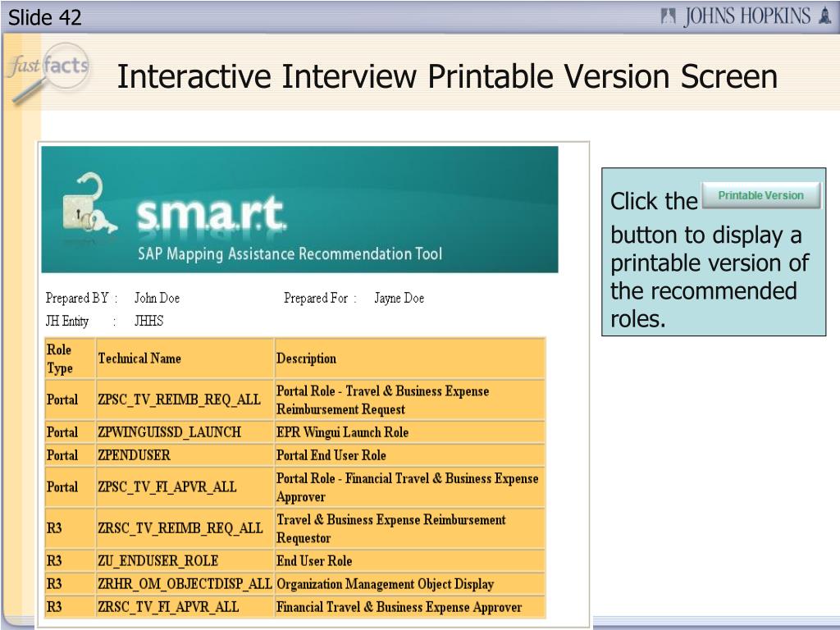Click the 'Slide 42' label

pos(45,18)
